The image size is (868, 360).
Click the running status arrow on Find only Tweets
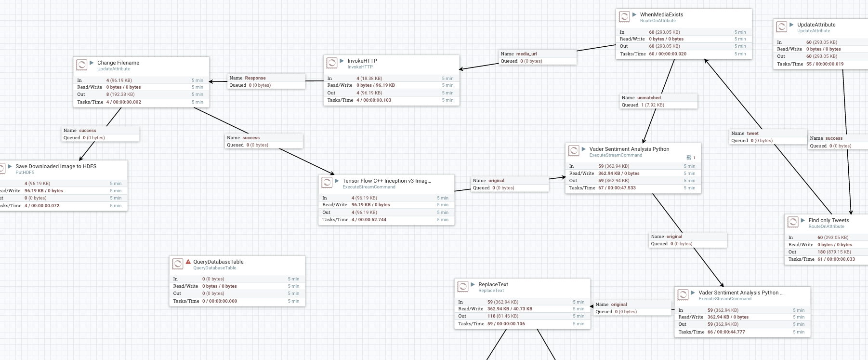[803, 220]
